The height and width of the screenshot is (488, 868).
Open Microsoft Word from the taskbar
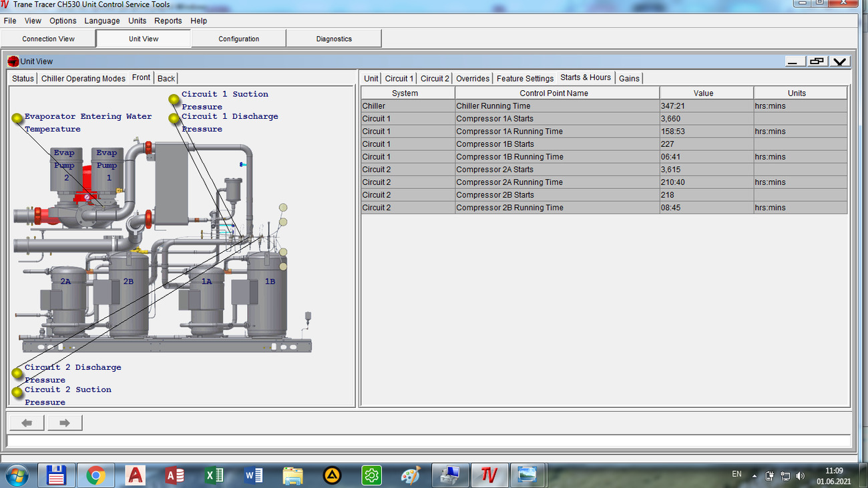(253, 475)
